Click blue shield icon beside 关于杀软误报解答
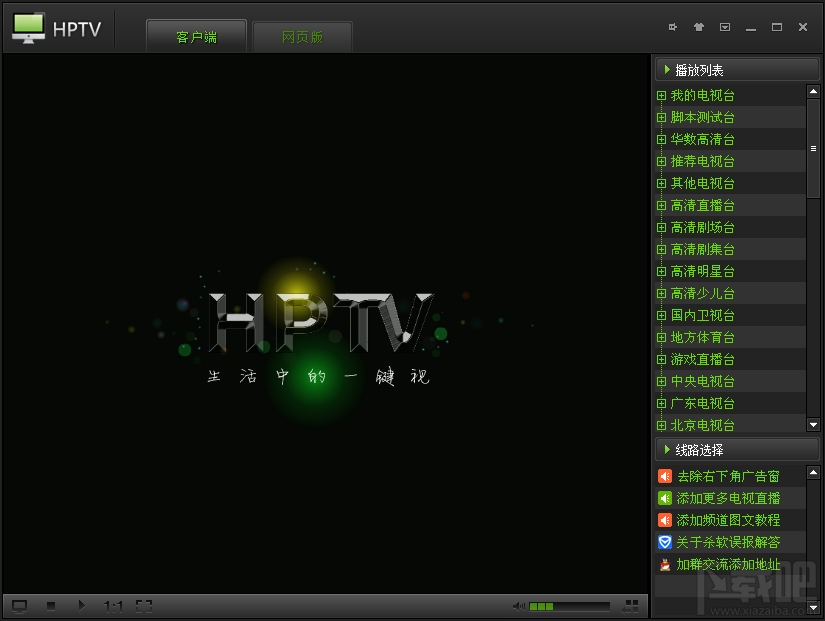 pos(665,542)
